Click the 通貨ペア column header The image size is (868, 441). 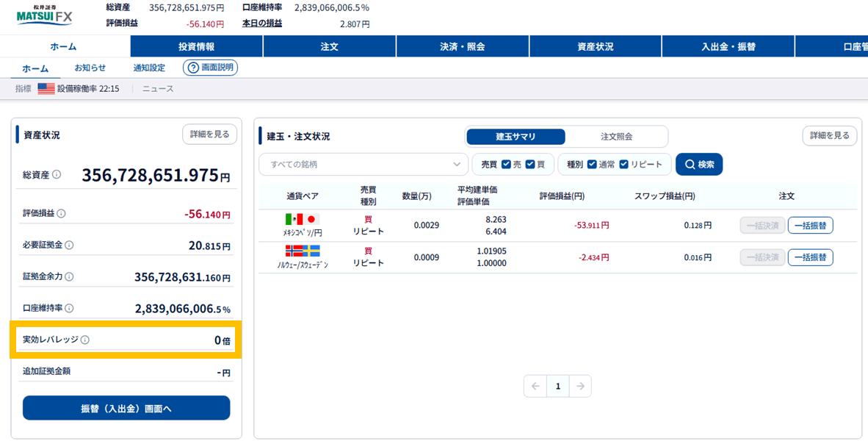pos(303,196)
